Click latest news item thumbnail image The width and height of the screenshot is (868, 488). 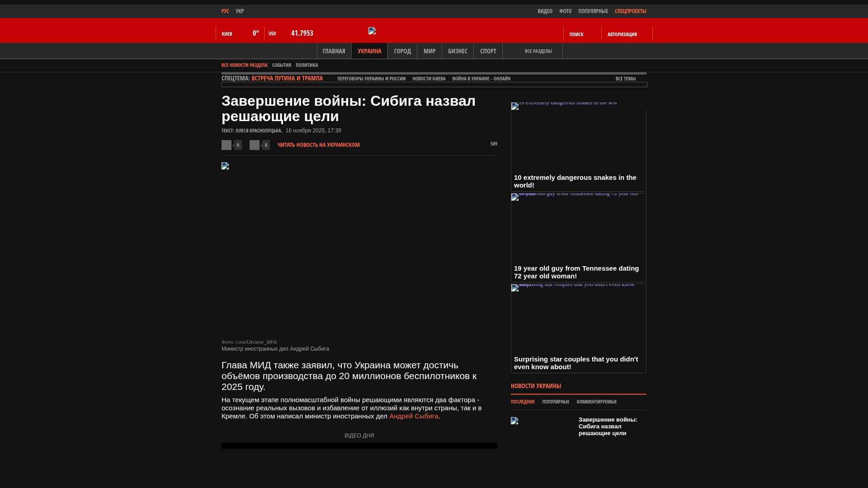pyautogui.click(x=514, y=421)
